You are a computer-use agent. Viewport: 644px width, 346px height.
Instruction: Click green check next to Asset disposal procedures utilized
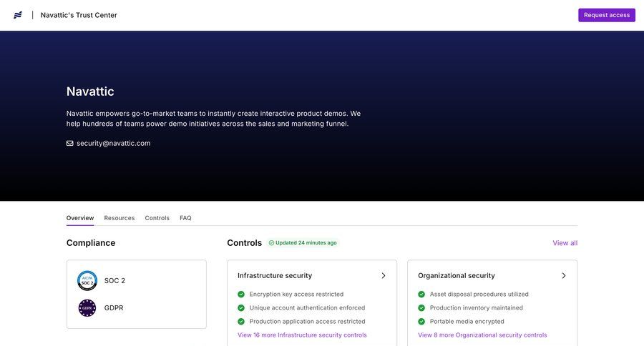tap(421, 295)
